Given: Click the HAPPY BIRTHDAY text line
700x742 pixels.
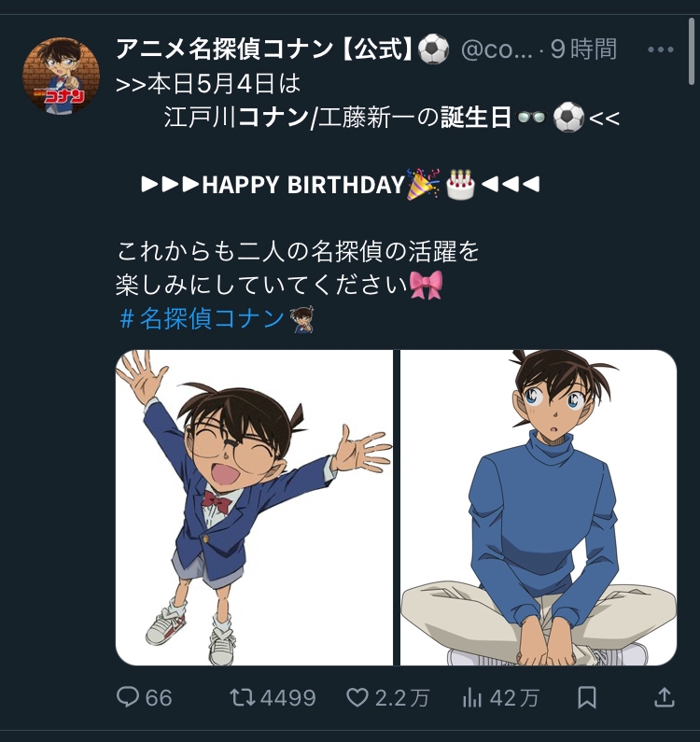Looking at the screenshot, I should [x=303, y=185].
